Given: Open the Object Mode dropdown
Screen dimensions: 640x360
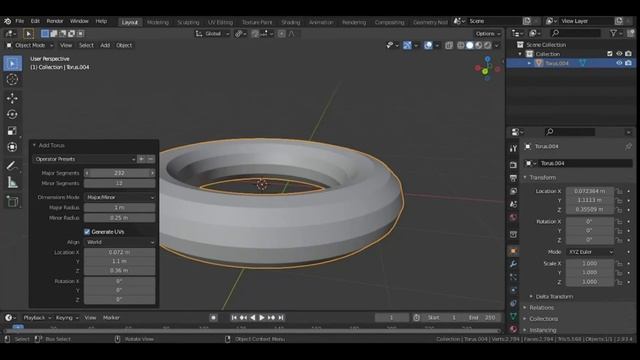Looking at the screenshot, I should (29, 45).
